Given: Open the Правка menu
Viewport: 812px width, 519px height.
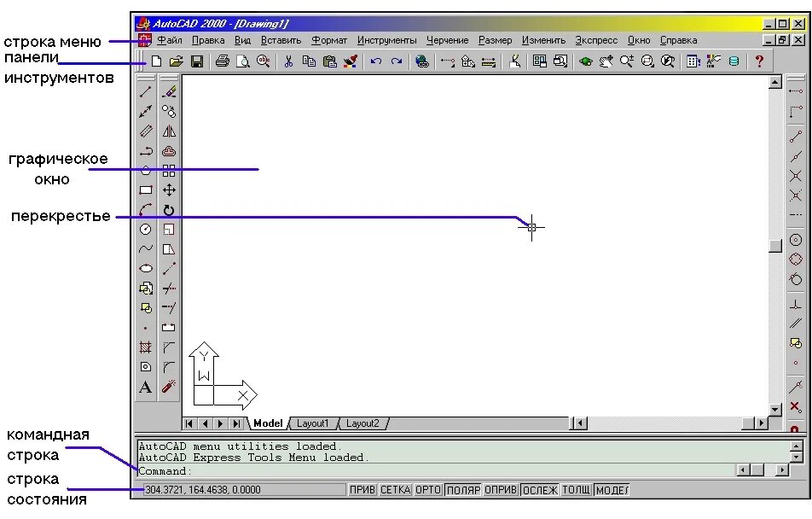Looking at the screenshot, I should (x=208, y=40).
